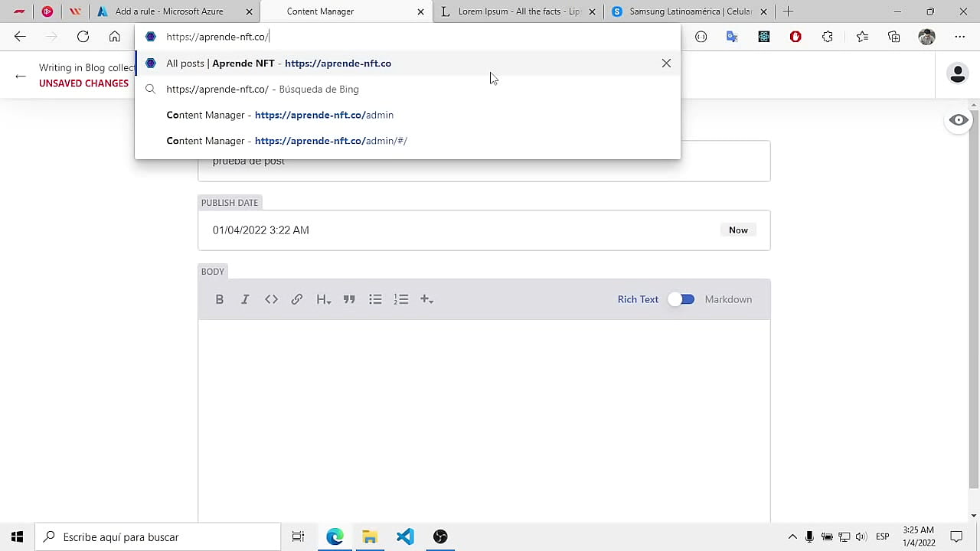
Task: Open the add component plus dropdown
Action: click(x=426, y=299)
